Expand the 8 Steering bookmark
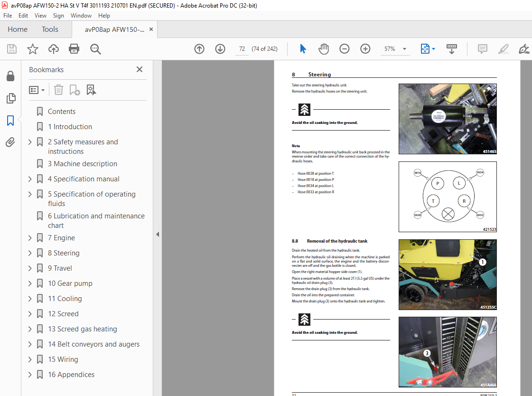532x396 pixels. point(30,253)
